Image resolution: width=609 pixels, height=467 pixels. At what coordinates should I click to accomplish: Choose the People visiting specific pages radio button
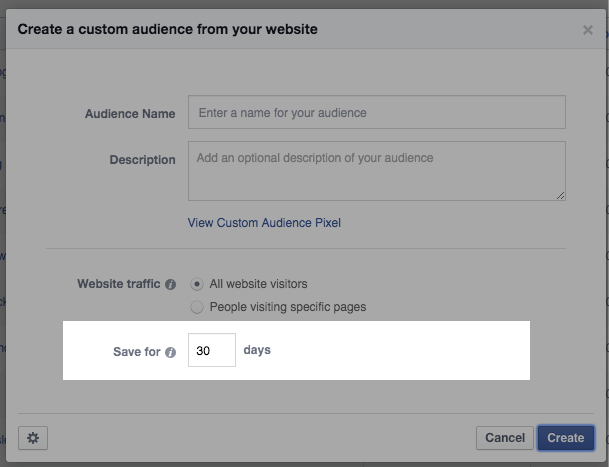click(197, 307)
